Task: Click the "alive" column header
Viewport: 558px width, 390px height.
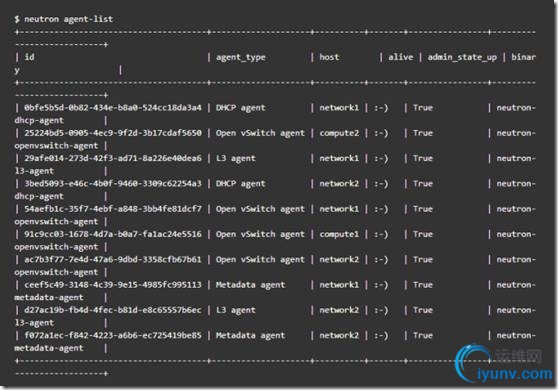Action: (401, 57)
